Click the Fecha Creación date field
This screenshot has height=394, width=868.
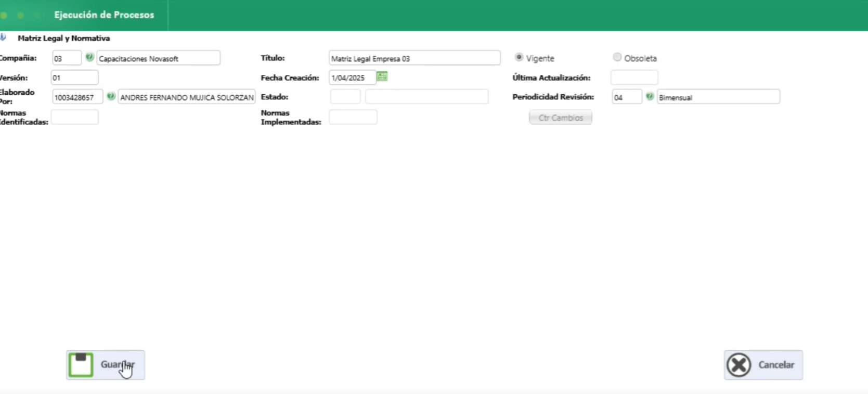click(x=353, y=78)
